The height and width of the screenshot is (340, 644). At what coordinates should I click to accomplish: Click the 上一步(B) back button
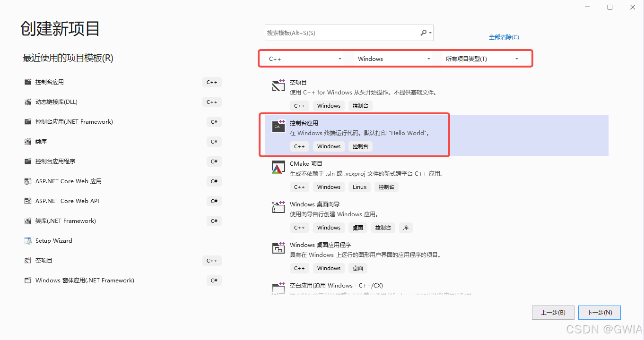tap(553, 313)
